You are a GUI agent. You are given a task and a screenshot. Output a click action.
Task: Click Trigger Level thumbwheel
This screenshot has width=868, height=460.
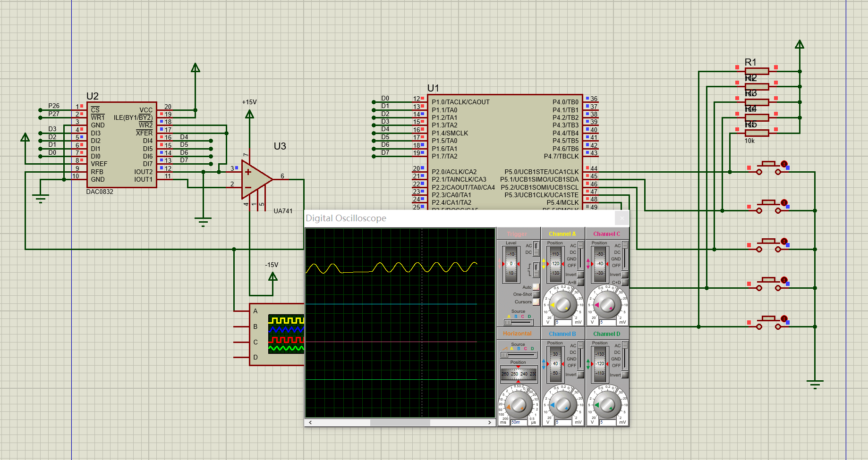pos(511,264)
